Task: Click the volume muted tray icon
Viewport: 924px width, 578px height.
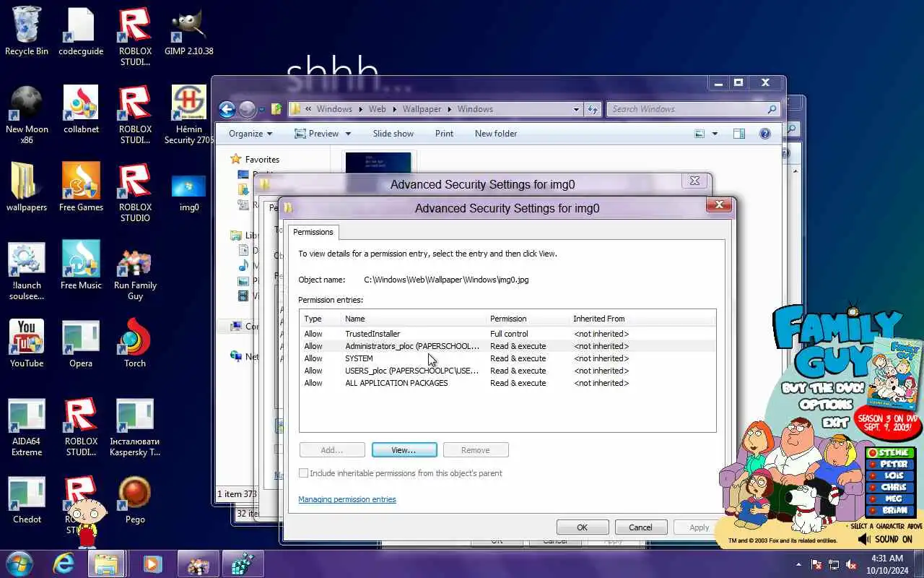Action: click(x=852, y=564)
